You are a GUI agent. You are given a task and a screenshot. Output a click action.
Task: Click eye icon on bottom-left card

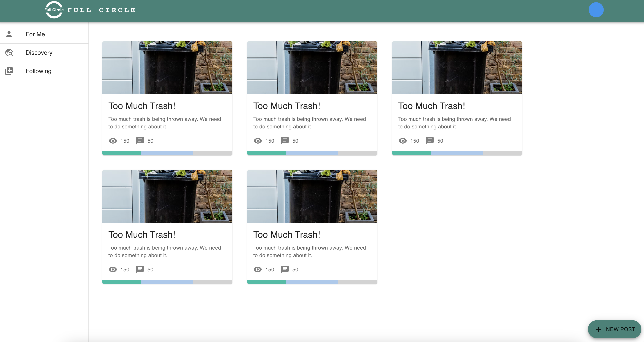(x=113, y=270)
